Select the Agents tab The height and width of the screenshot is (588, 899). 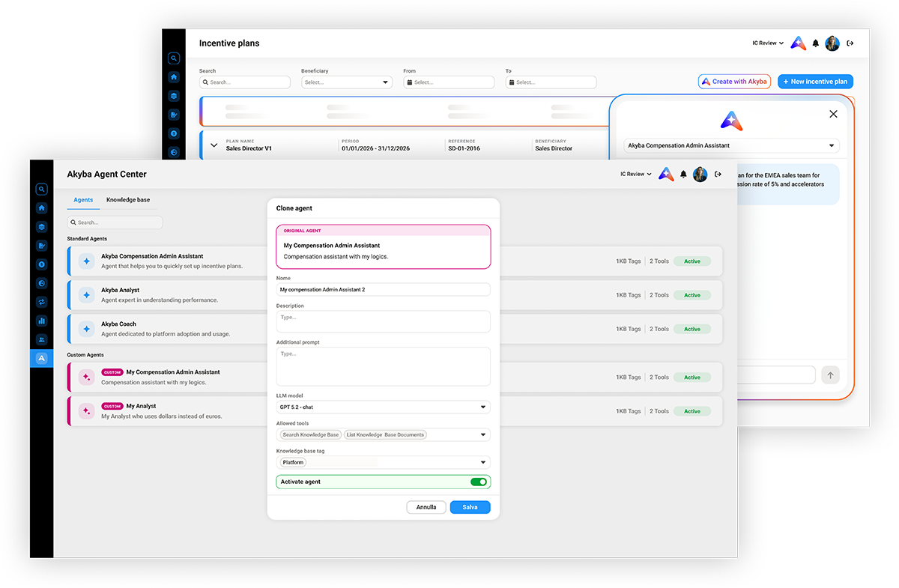pos(83,200)
